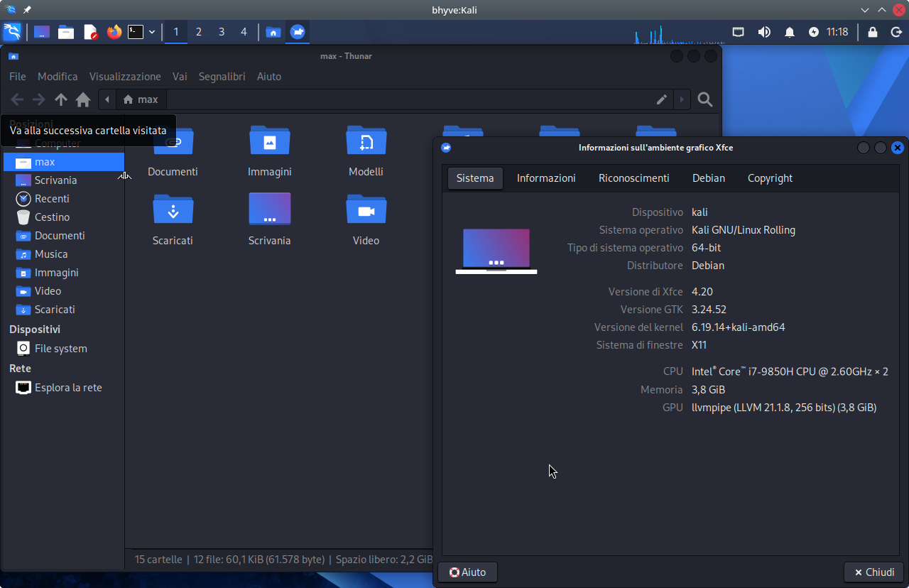Click the Aiuto button in the Xfce dialog

(467, 572)
